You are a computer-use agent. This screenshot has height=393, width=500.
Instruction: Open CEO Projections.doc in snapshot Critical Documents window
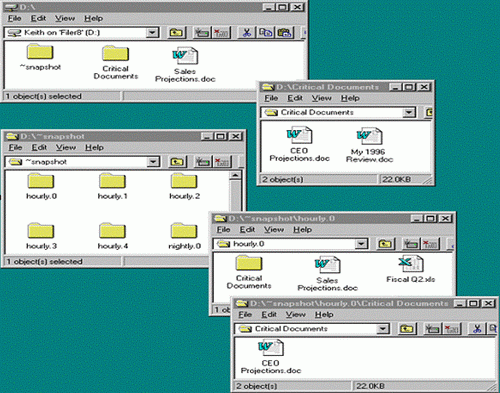pyautogui.click(x=271, y=356)
